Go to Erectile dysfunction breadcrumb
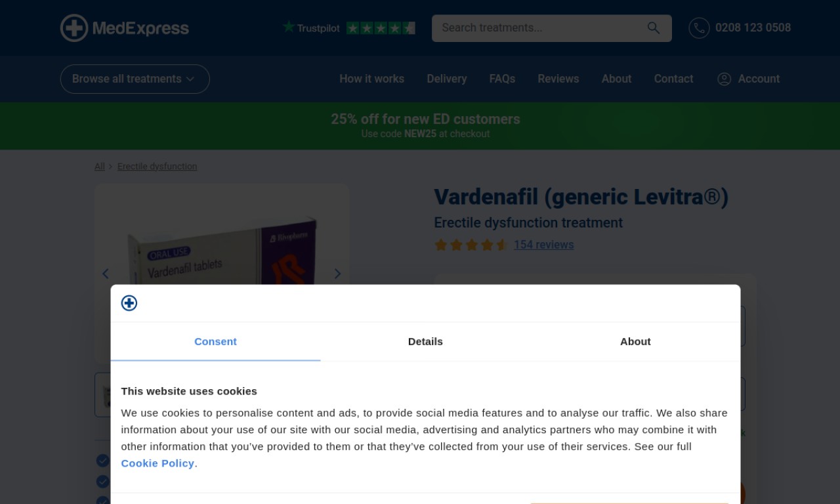Screen dimensions: 840x504 coord(157,167)
